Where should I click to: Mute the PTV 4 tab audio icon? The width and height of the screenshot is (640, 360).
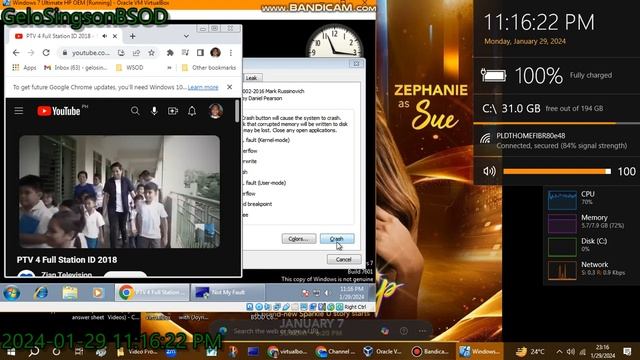[x=104, y=36]
